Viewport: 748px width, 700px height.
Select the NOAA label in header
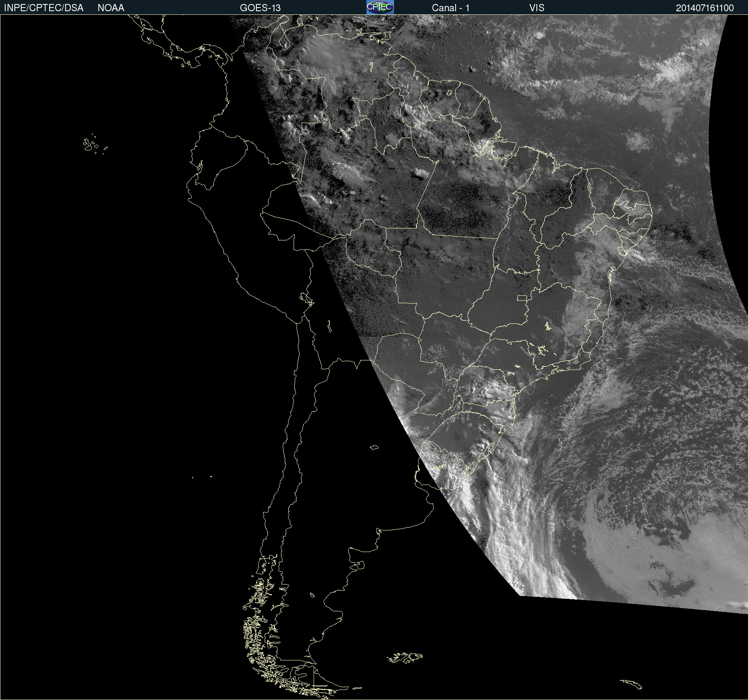[x=111, y=8]
